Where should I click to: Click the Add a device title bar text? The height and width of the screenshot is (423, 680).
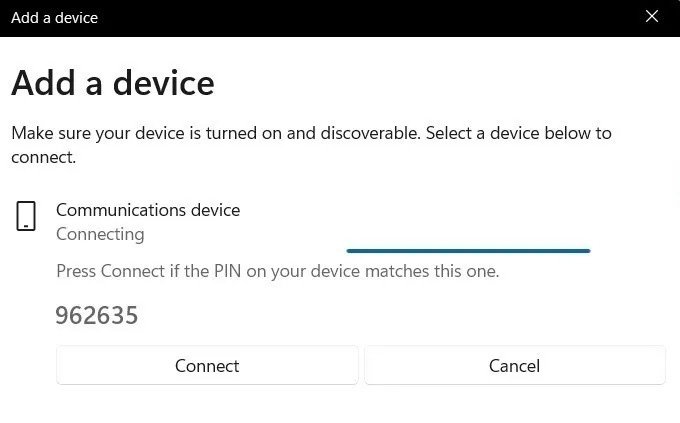point(54,18)
